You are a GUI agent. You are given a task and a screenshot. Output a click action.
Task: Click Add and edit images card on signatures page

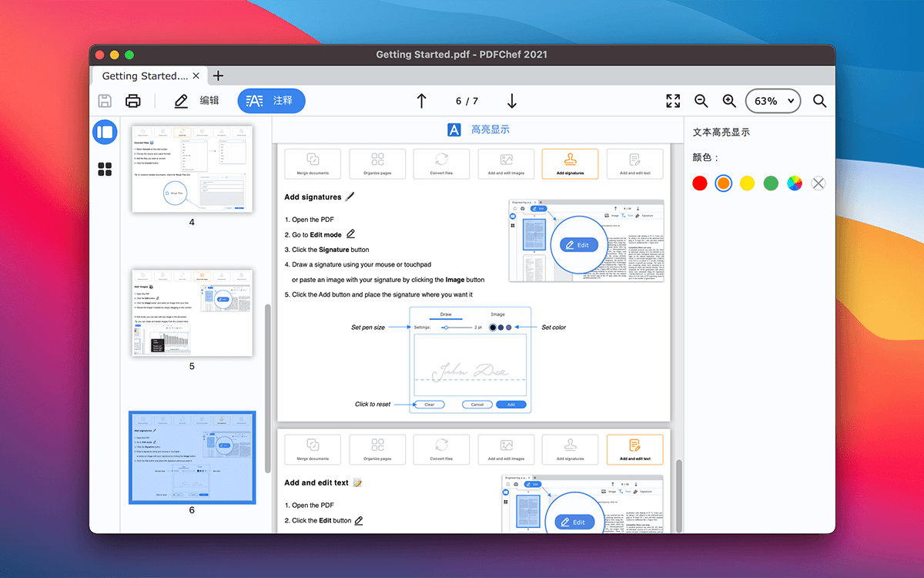(506, 163)
